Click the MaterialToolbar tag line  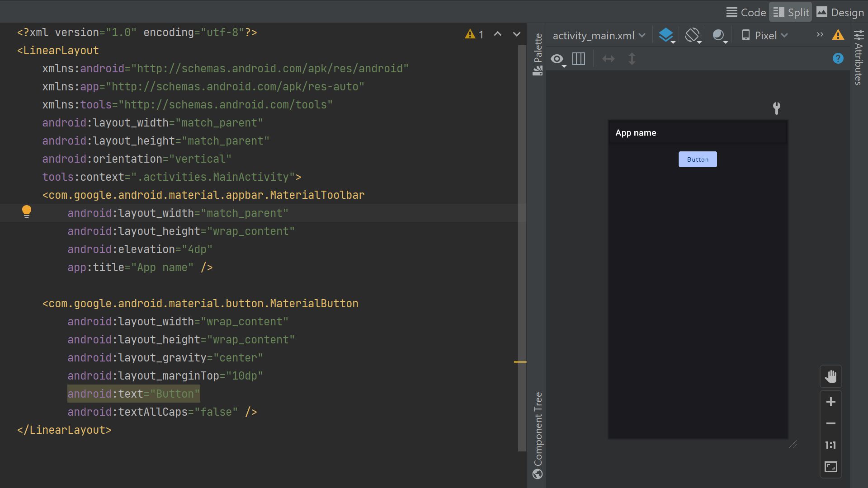(x=203, y=195)
